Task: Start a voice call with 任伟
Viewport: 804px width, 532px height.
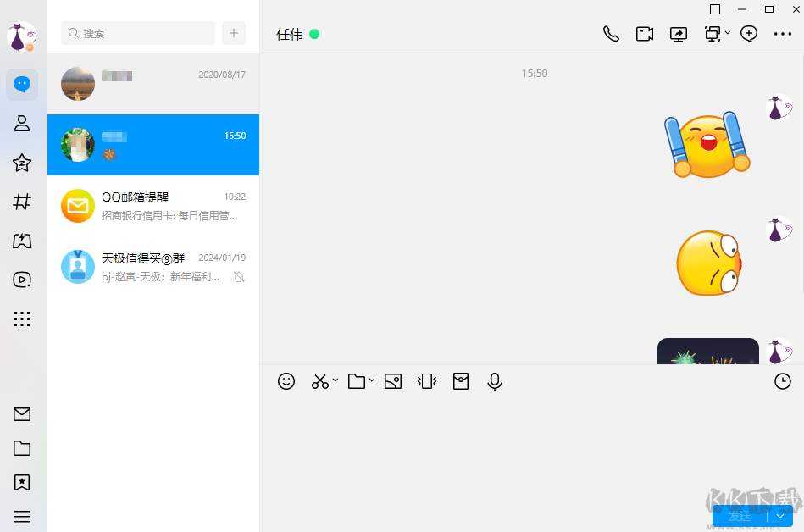Action: [x=611, y=34]
